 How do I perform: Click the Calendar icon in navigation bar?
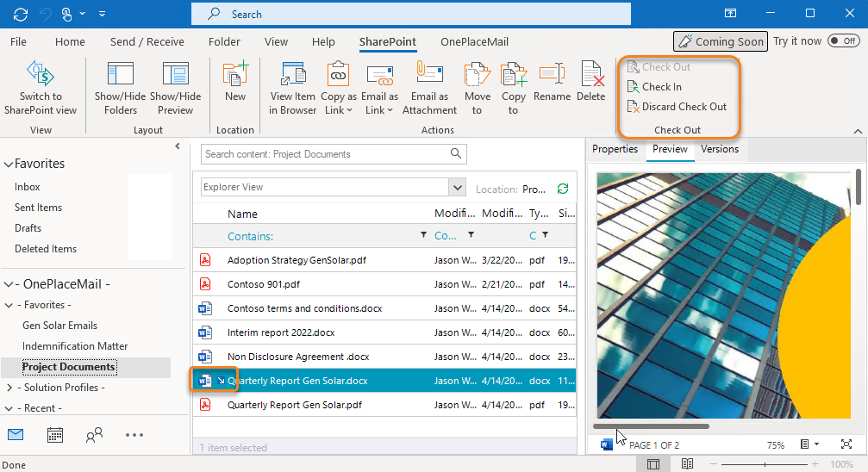[55, 435]
